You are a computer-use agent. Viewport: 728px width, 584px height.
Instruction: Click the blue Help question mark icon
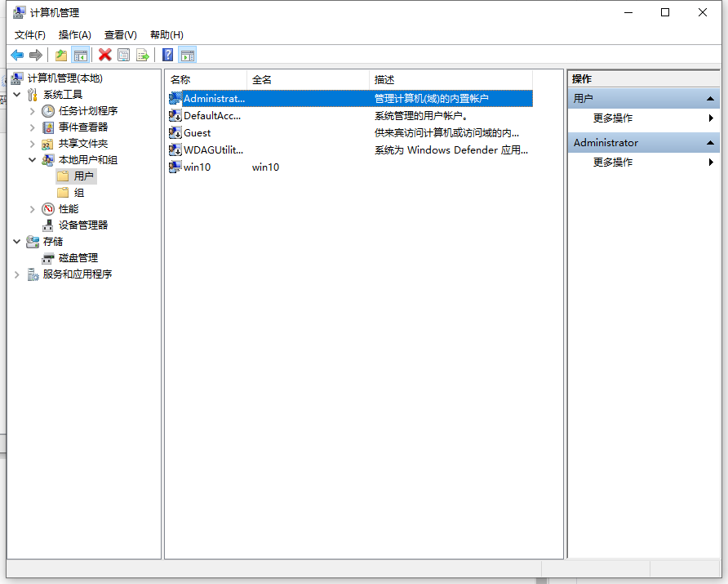click(x=167, y=55)
